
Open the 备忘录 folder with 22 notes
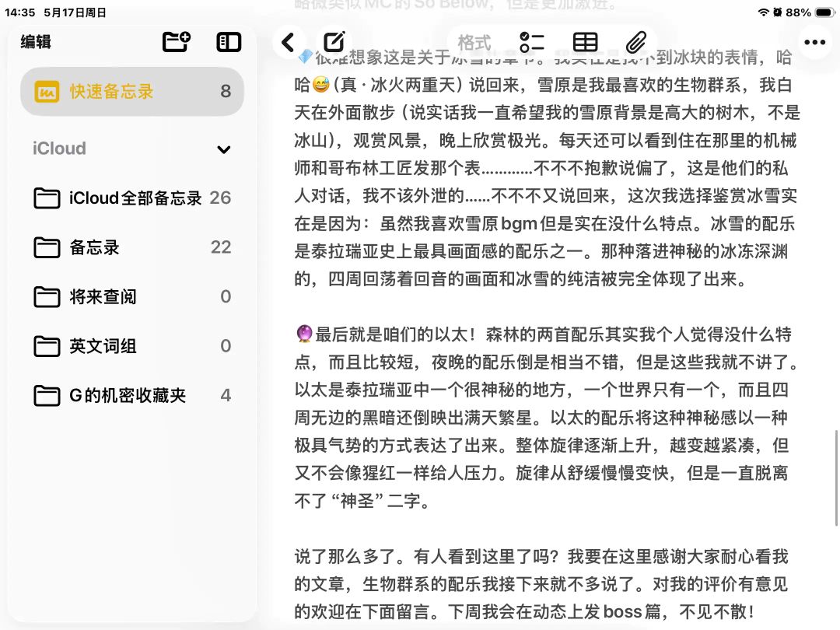click(132, 247)
